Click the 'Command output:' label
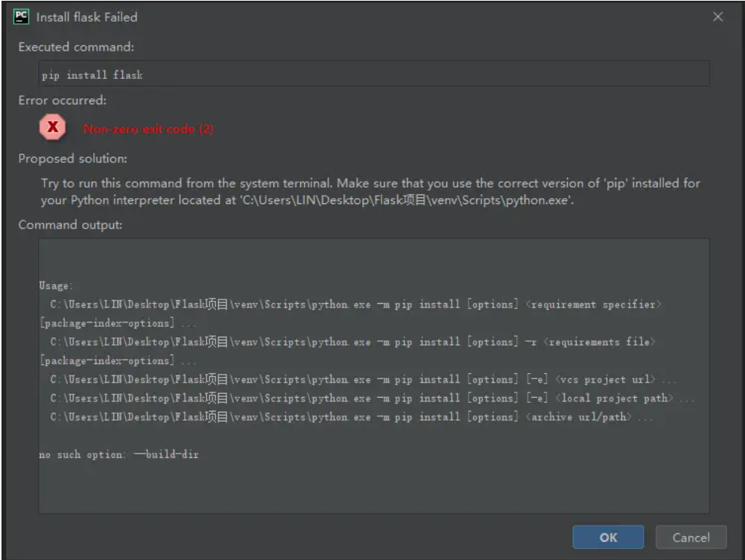 click(70, 224)
